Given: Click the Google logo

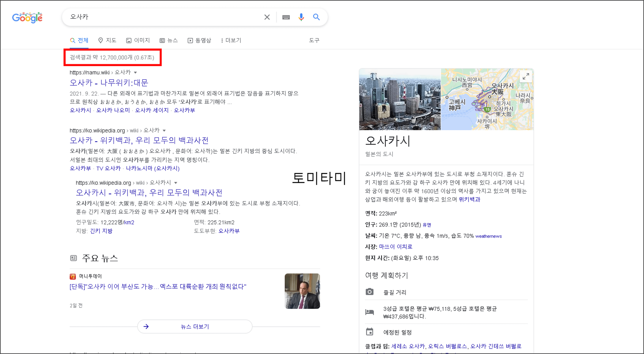Looking at the screenshot, I should (x=27, y=17).
